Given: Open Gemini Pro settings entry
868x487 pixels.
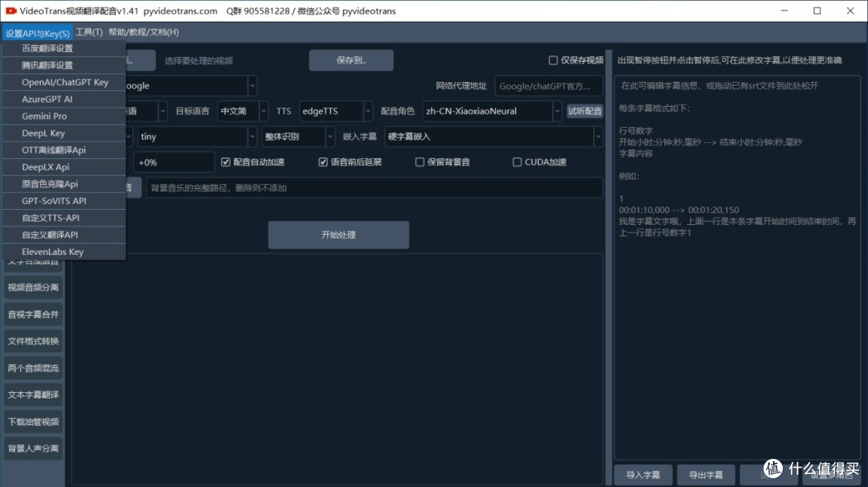Looking at the screenshot, I should 63,117.
